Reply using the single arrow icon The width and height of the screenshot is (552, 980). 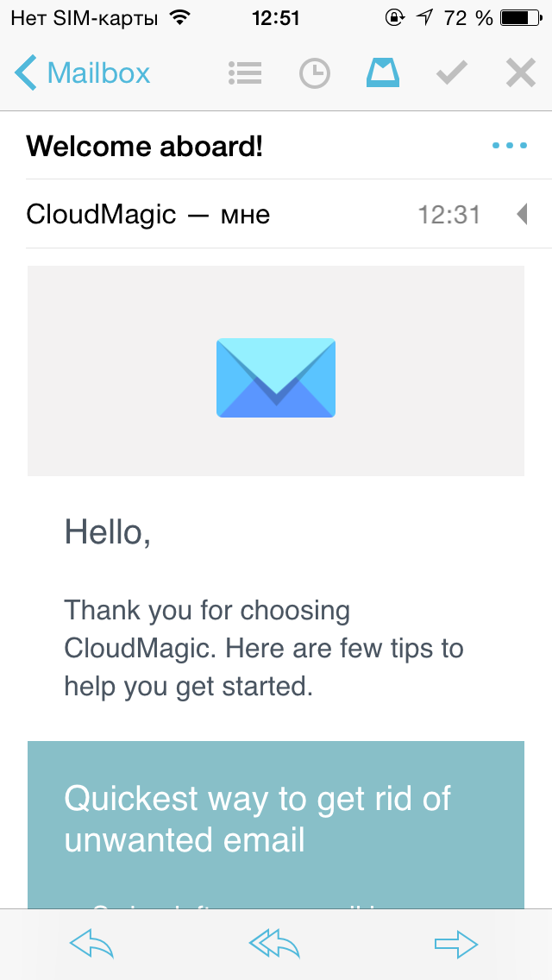[92, 944]
